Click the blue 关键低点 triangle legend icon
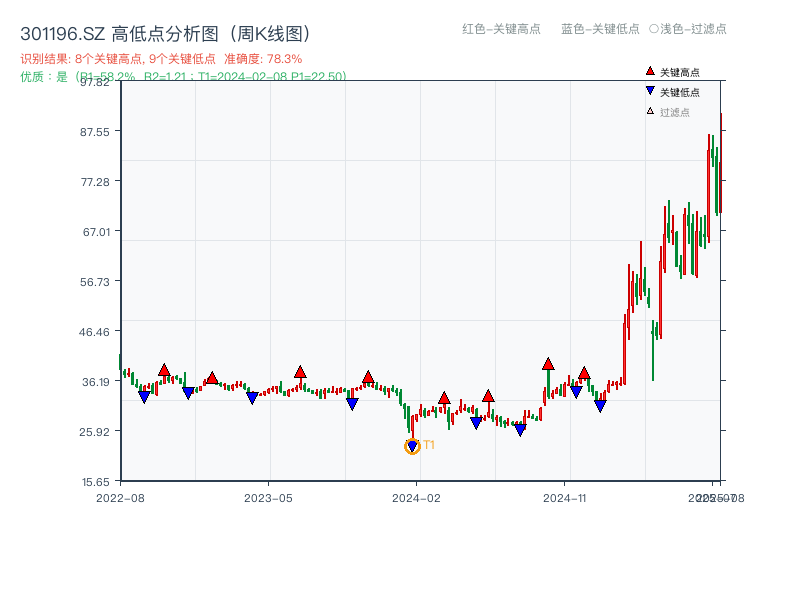Image resolution: width=800 pixels, height=600 pixels. click(649, 91)
